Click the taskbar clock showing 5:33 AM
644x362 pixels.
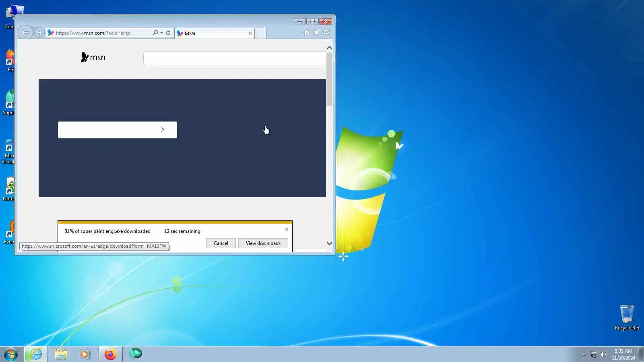click(x=623, y=354)
